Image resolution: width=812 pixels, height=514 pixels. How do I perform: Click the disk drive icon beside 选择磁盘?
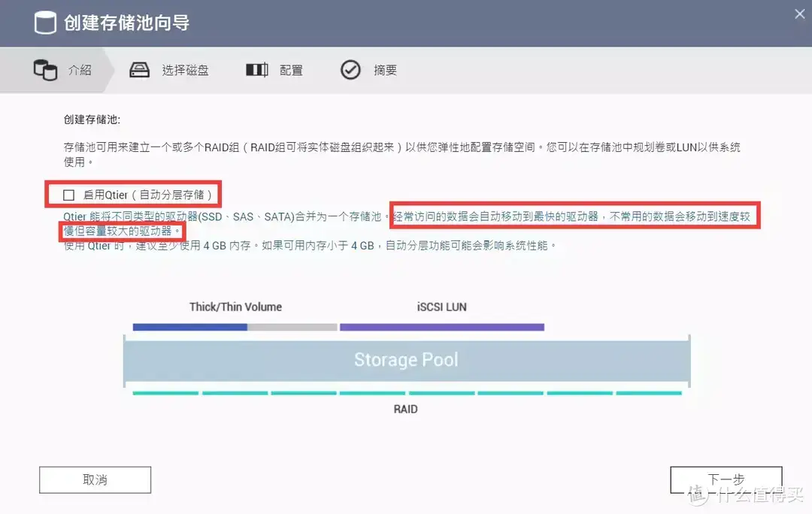tap(139, 69)
